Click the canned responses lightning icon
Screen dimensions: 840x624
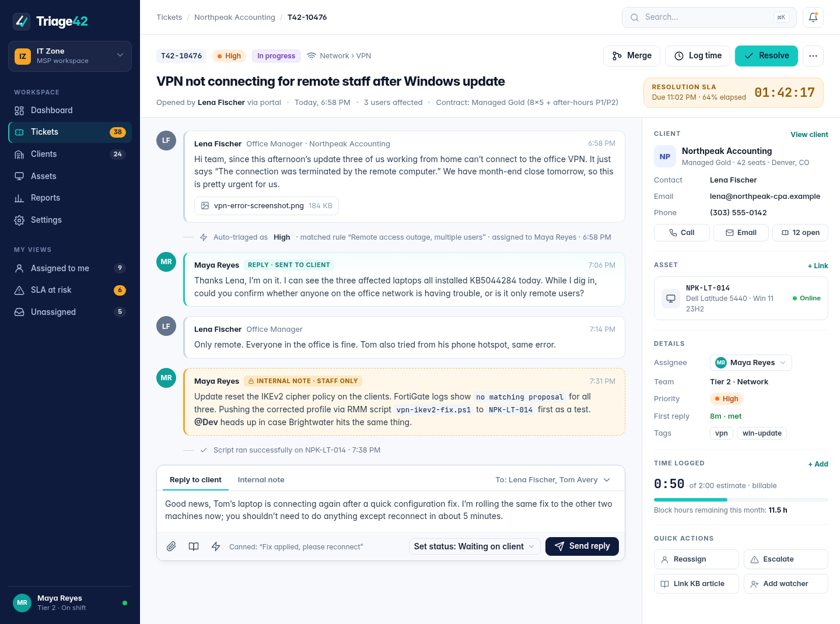pos(216,546)
